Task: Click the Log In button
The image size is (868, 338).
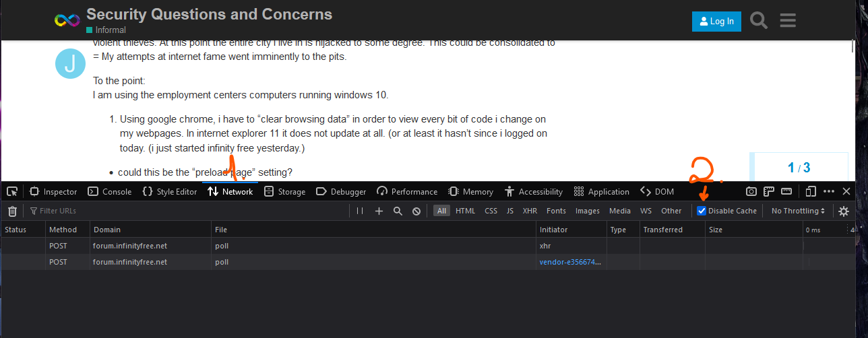Action: [716, 22]
